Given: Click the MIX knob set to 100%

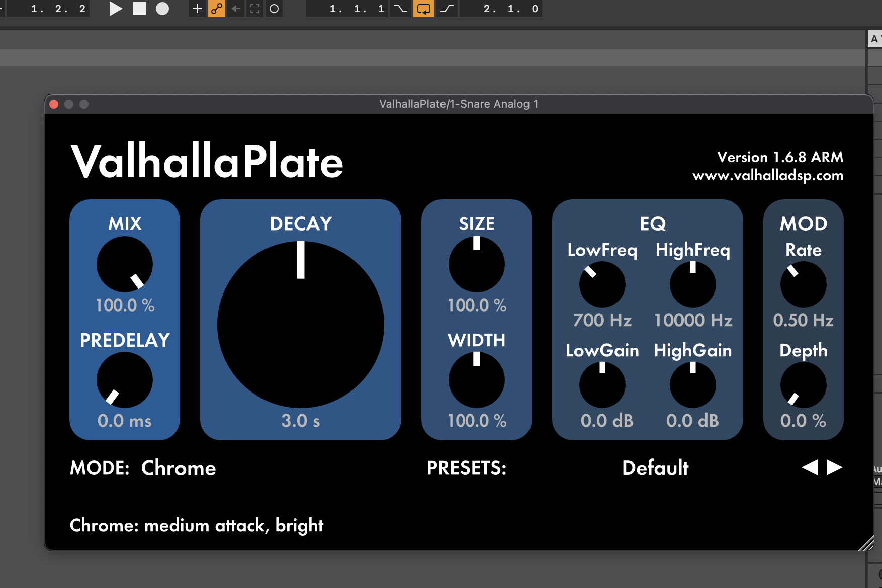Looking at the screenshot, I should point(124,264).
